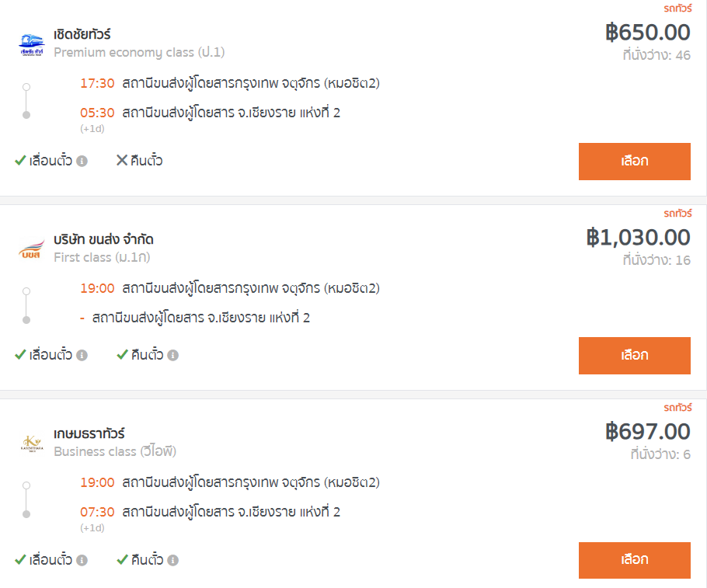This screenshot has width=707, height=588.
Task: Click the ฿1,030.00 price
Action: (638, 238)
